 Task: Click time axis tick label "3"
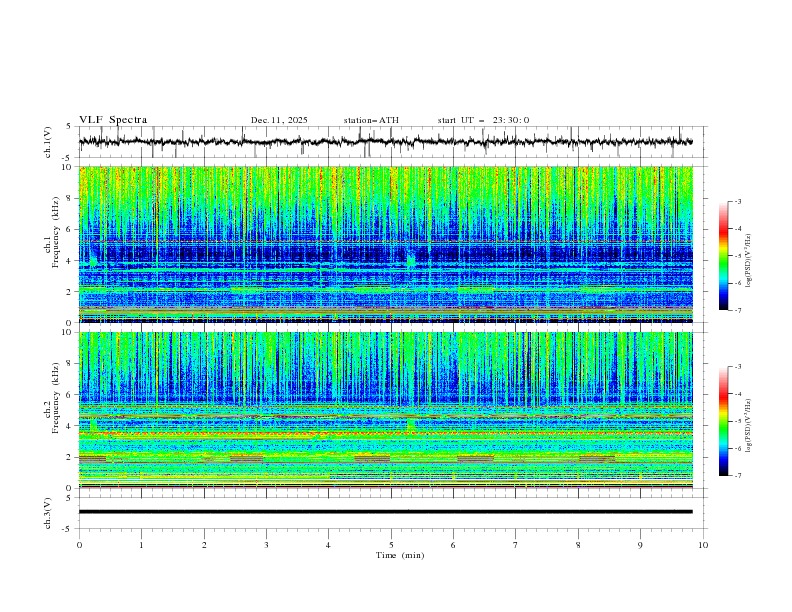266,545
